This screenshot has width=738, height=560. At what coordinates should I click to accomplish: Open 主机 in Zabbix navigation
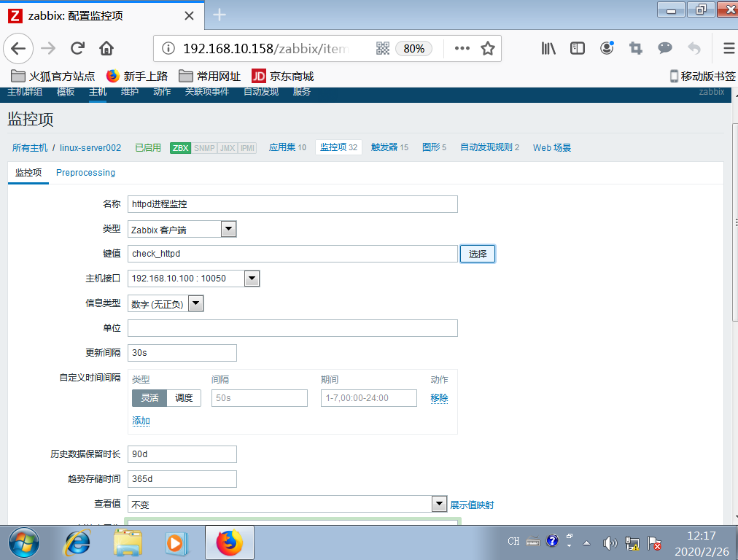[x=98, y=92]
